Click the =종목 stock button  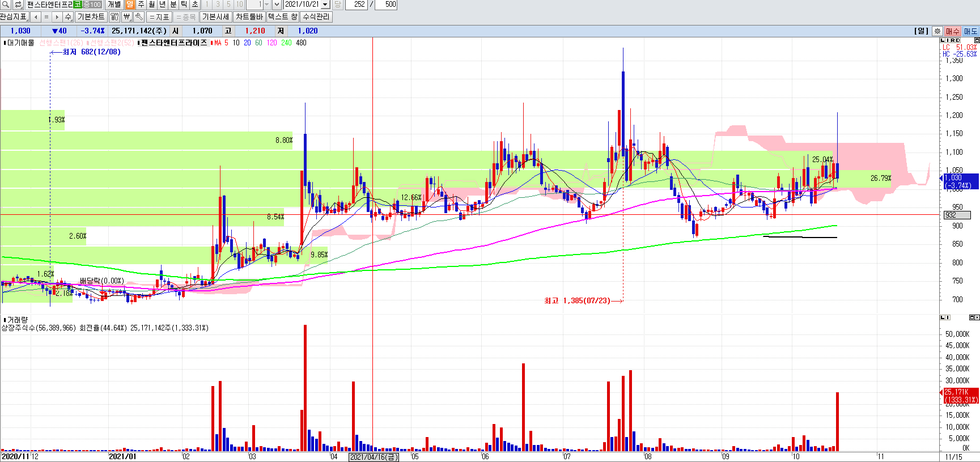tap(186, 17)
